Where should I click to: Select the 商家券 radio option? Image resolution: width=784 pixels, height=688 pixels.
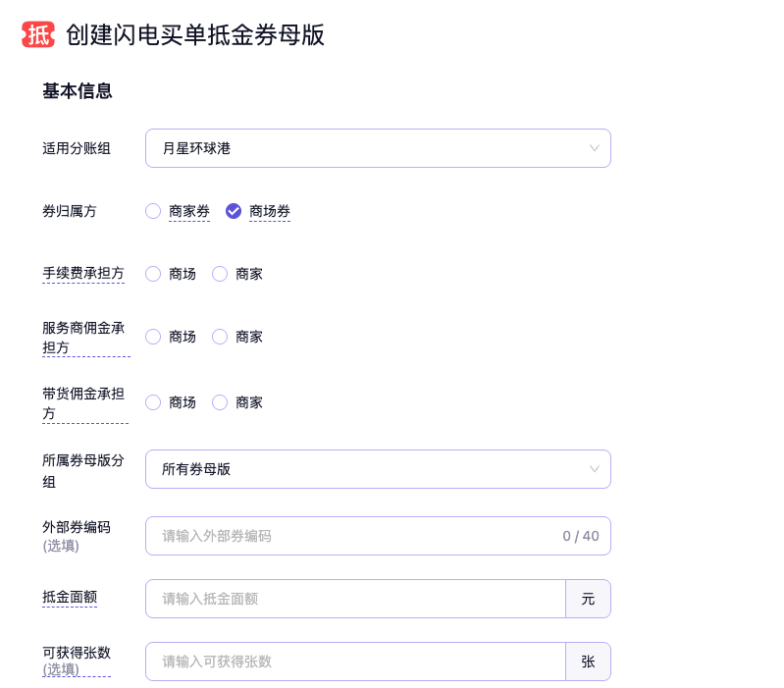[153, 211]
